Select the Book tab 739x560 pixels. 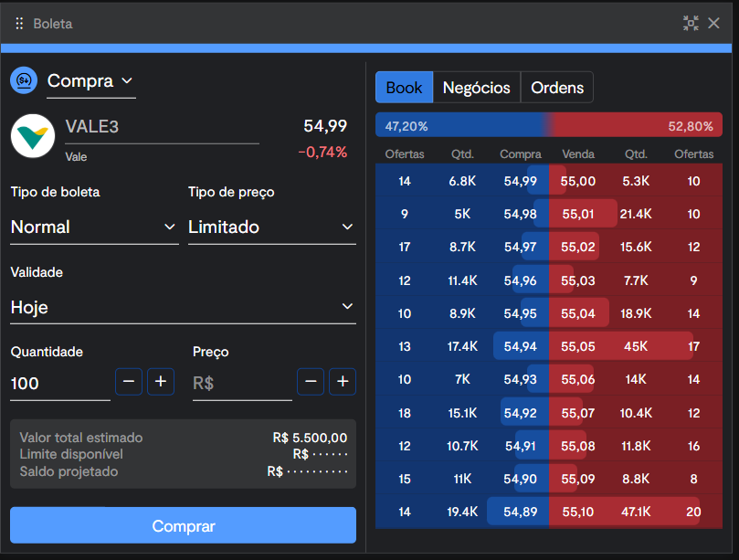(404, 88)
